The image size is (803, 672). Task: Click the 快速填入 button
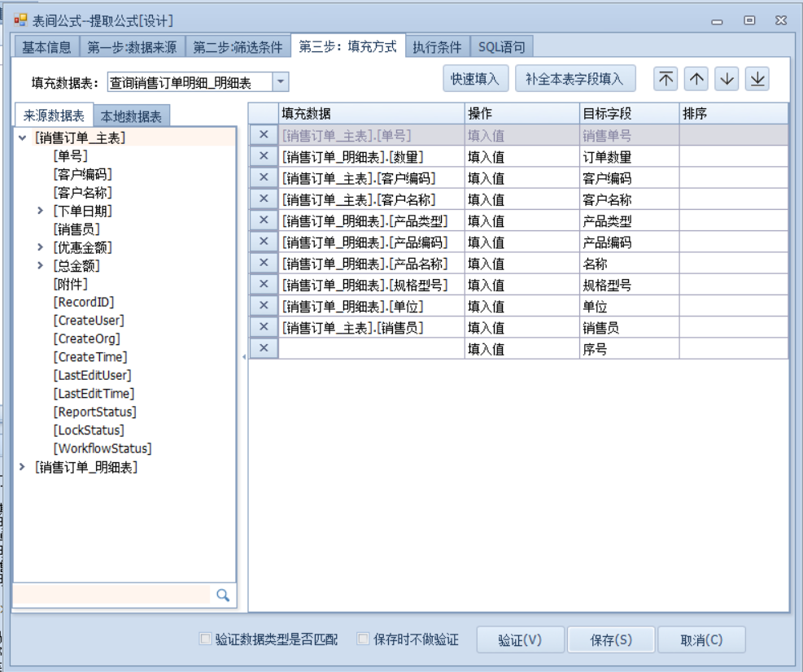[475, 79]
